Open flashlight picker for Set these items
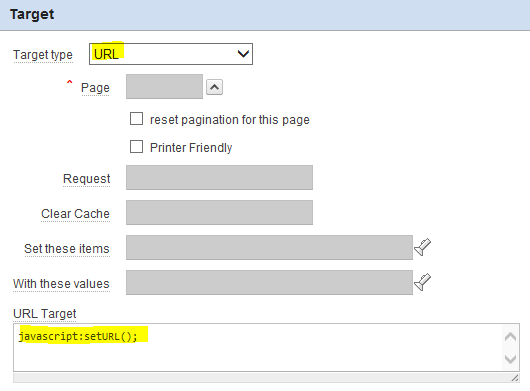The width and height of the screenshot is (530, 391). point(423,247)
